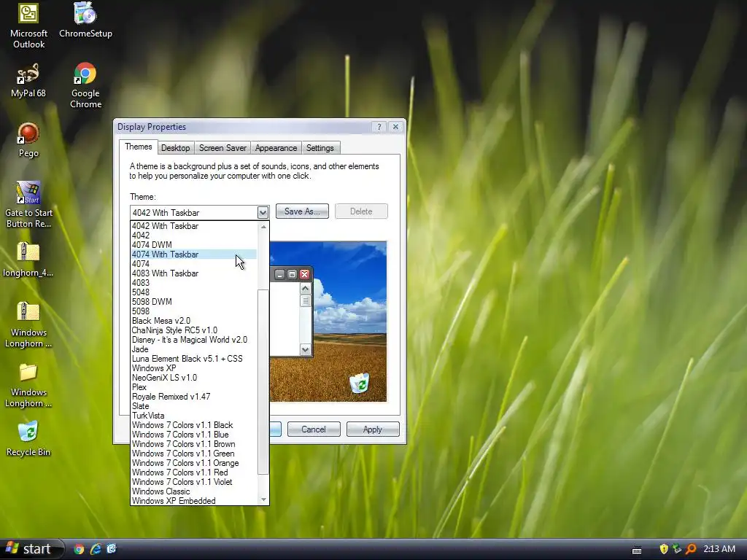Click the keyboard icon in system tray
Image resolution: width=747 pixels, height=560 pixels.
pos(636,550)
